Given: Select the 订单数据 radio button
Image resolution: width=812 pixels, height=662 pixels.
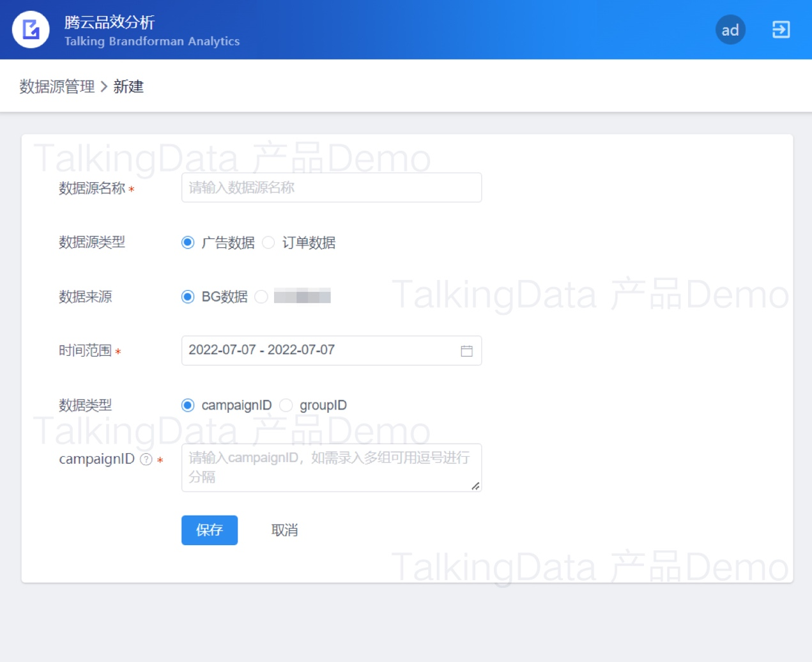Looking at the screenshot, I should point(268,243).
